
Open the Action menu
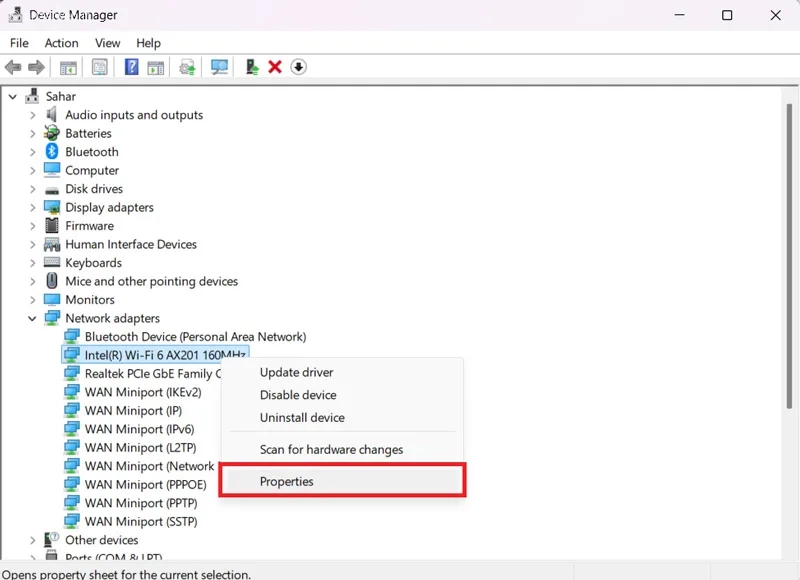click(61, 43)
